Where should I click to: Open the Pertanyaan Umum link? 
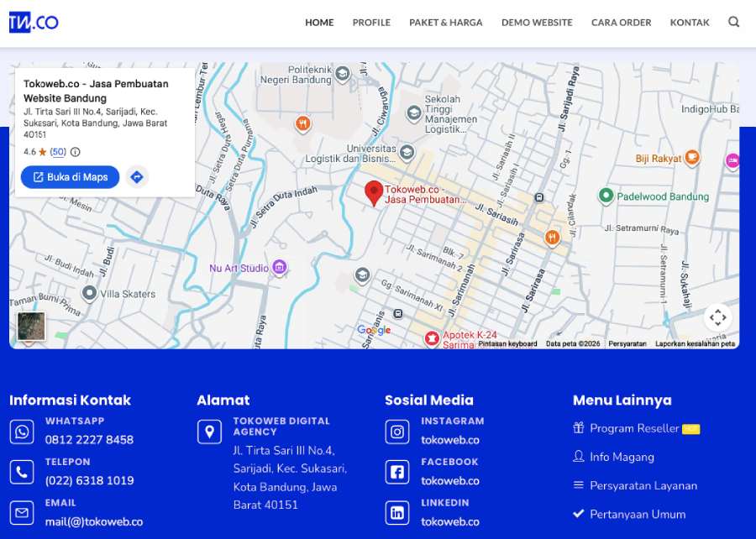click(x=638, y=514)
